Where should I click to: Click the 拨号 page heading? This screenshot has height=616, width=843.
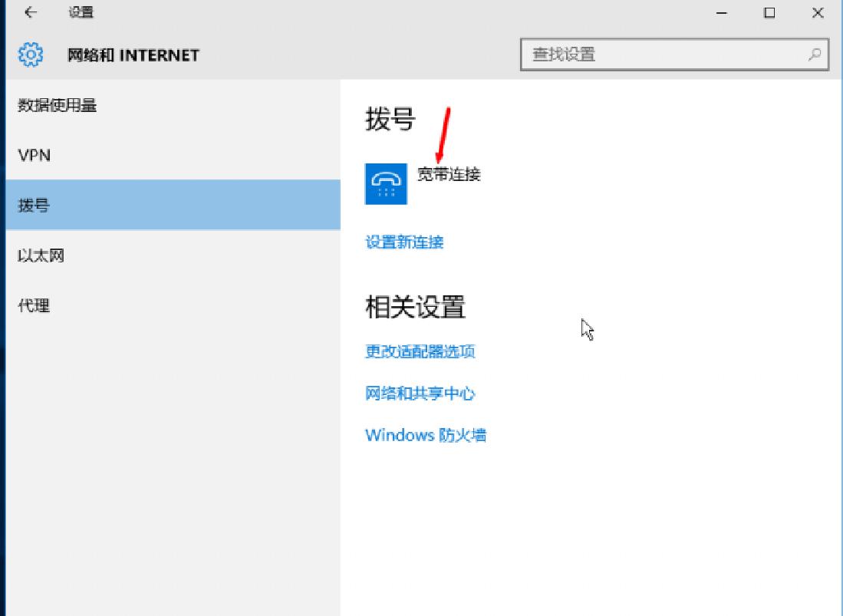(388, 120)
